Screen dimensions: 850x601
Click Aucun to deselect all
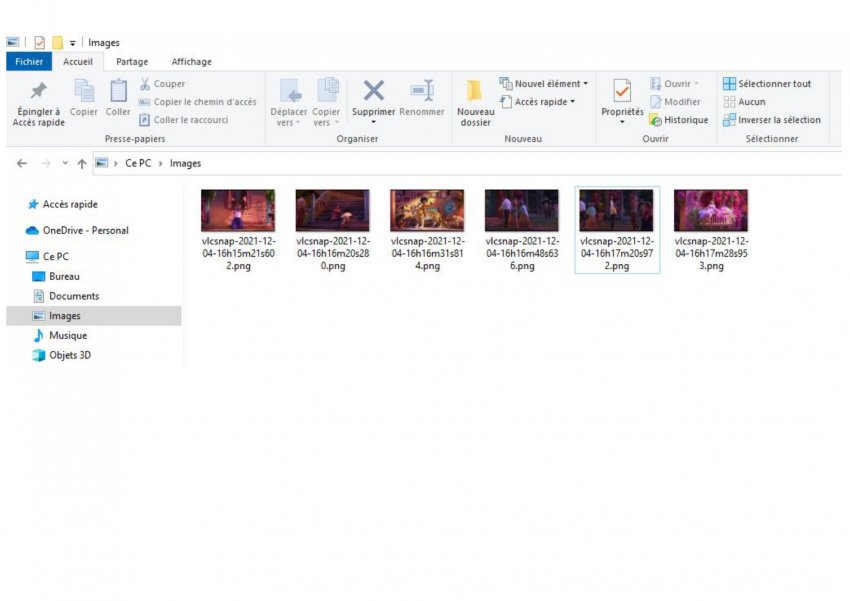(x=744, y=102)
